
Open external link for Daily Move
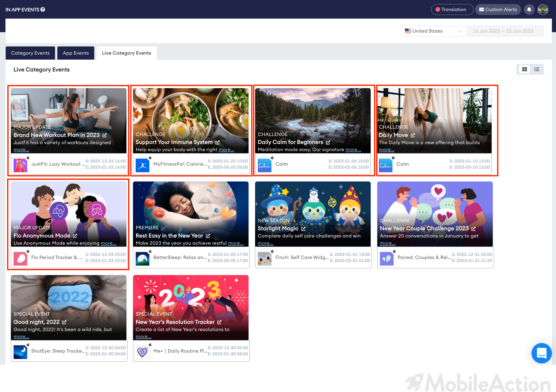click(413, 135)
